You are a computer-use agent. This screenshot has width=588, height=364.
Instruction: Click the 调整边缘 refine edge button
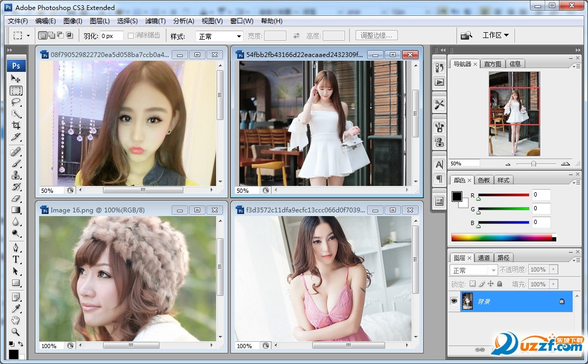click(376, 35)
